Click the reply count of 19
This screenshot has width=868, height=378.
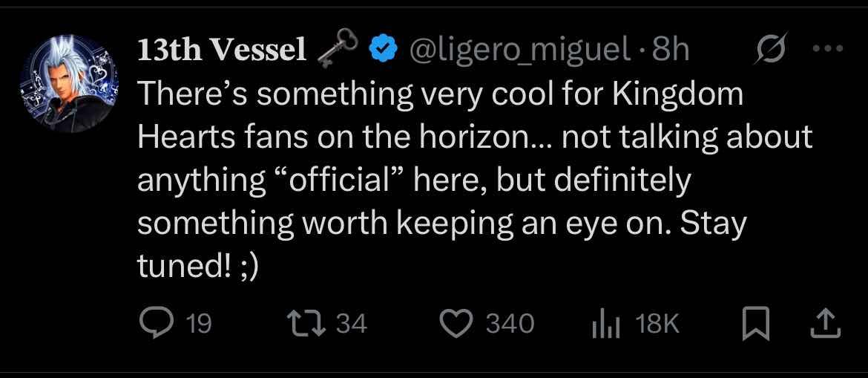[198, 324]
